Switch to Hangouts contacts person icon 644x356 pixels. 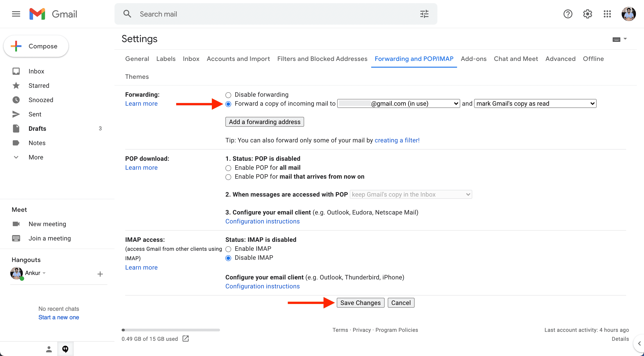coord(49,349)
